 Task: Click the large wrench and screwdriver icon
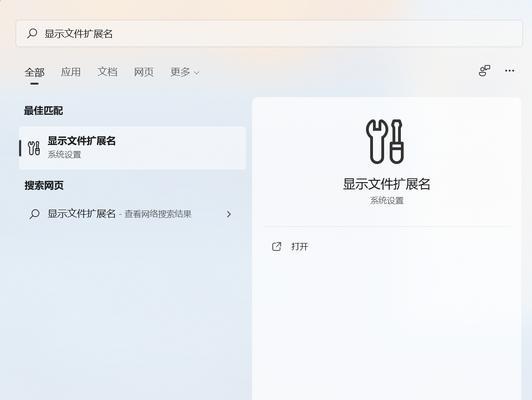385,141
